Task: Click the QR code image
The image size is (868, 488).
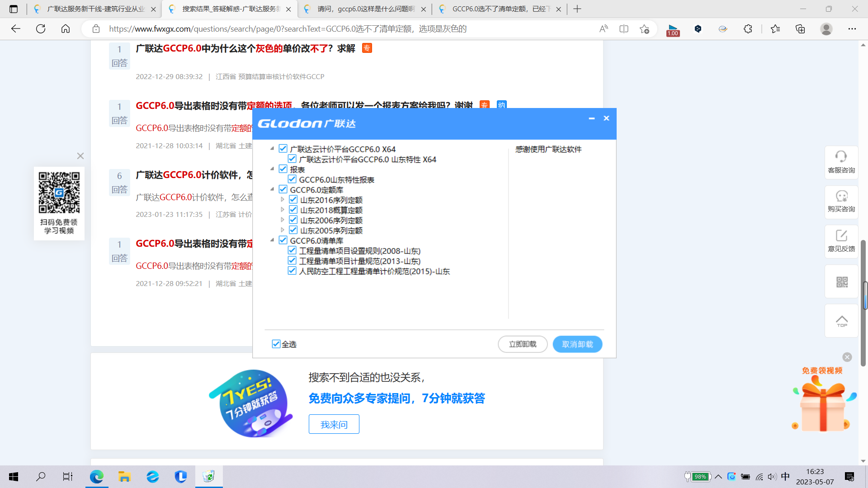Action: (59, 192)
